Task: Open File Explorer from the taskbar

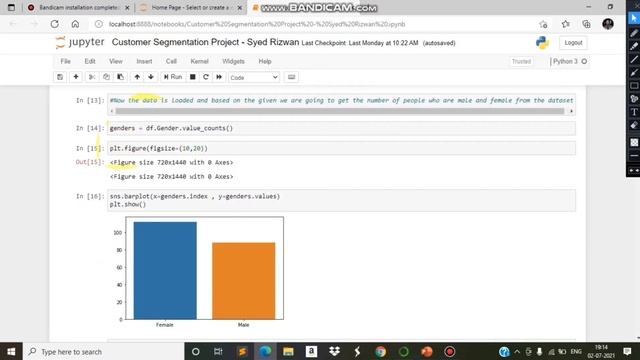Action: click(288, 351)
